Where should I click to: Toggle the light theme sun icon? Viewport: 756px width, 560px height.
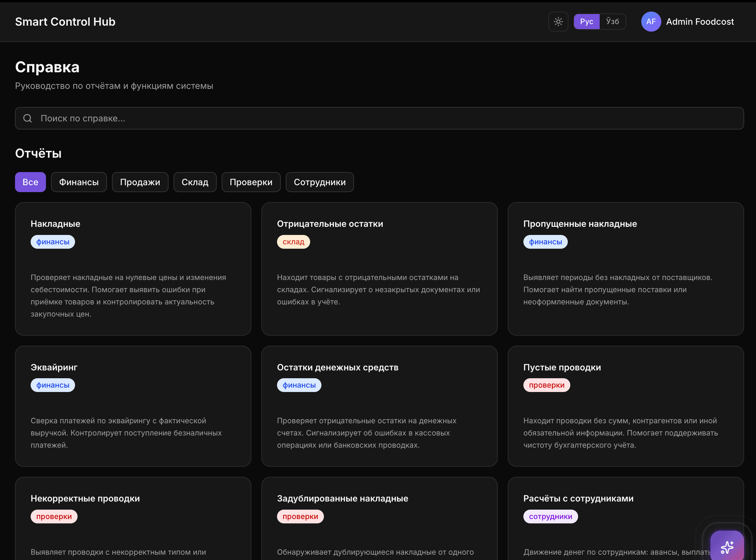tap(558, 22)
